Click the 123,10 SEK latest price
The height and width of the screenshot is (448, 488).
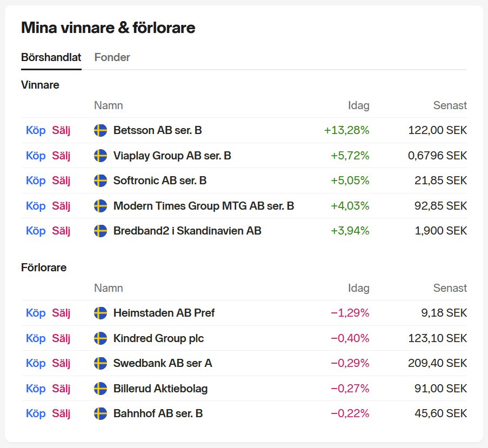pos(438,338)
